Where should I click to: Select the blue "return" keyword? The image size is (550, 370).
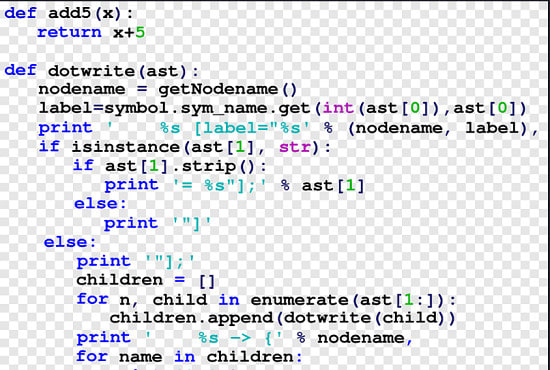point(69,32)
